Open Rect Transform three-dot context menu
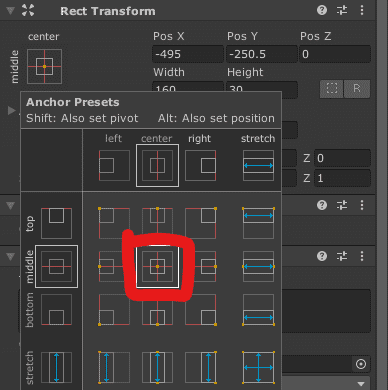The width and height of the screenshot is (388, 390). (362, 10)
